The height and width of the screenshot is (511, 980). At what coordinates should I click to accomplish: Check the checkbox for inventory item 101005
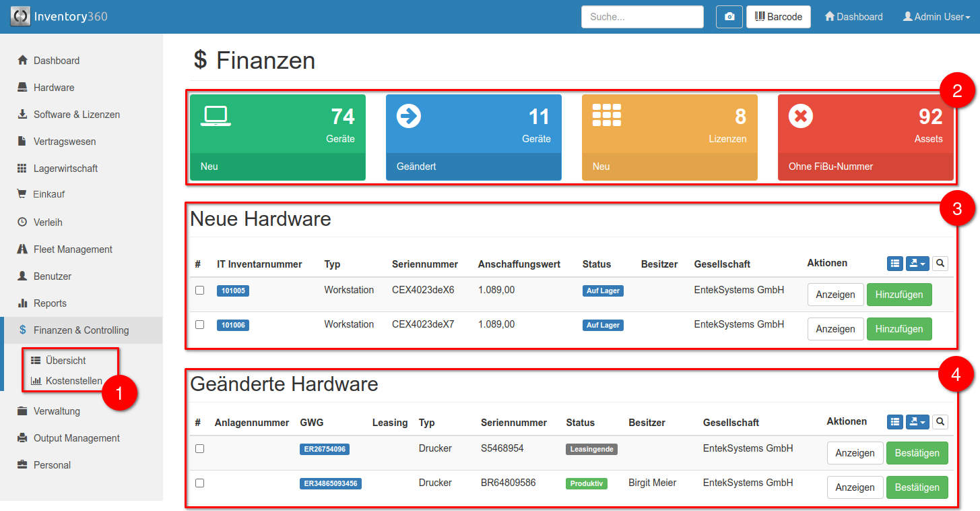pos(199,290)
